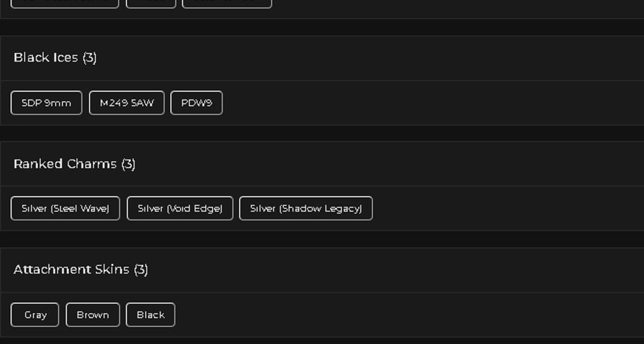Select the SDP 9mm tag

47,102
